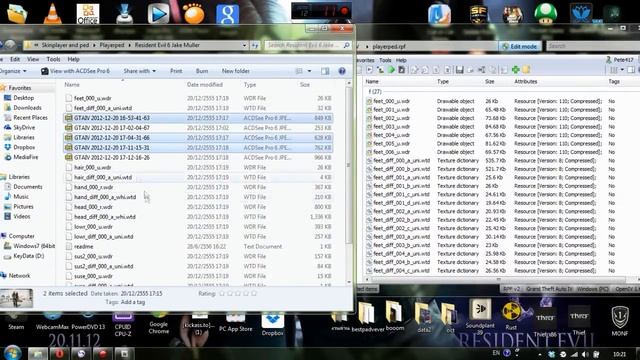This screenshot has height=360, width=640.
Task: Open the bestpadvever folder on desktop
Action: pyautogui.click(x=367, y=317)
